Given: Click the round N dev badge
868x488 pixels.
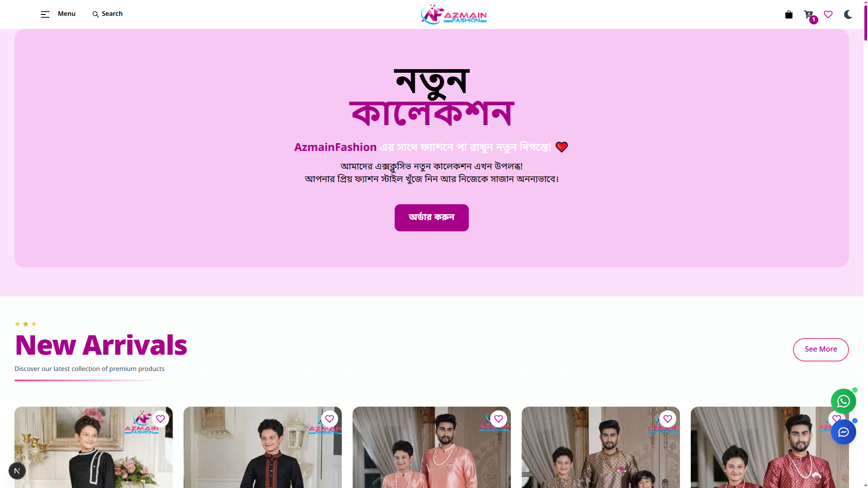Looking at the screenshot, I should [x=17, y=471].
